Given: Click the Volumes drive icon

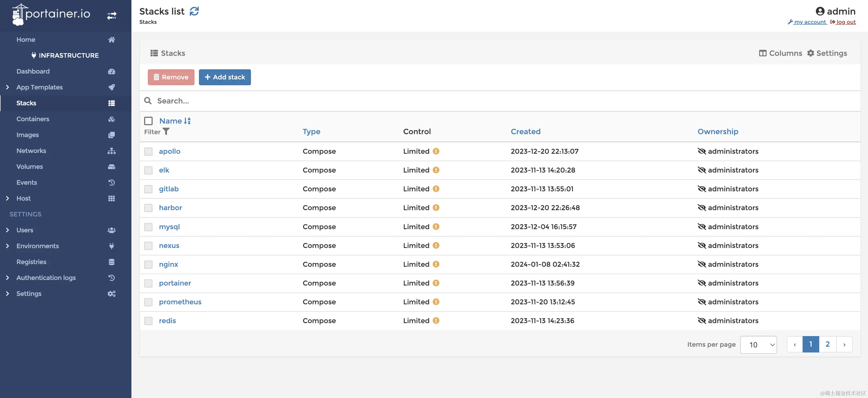Looking at the screenshot, I should [x=112, y=167].
